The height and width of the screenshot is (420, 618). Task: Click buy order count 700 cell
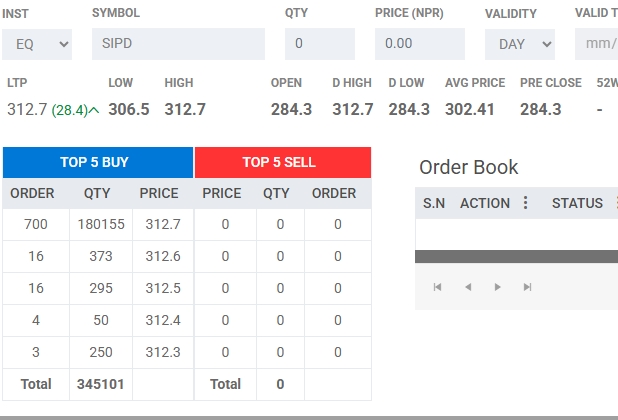36,224
